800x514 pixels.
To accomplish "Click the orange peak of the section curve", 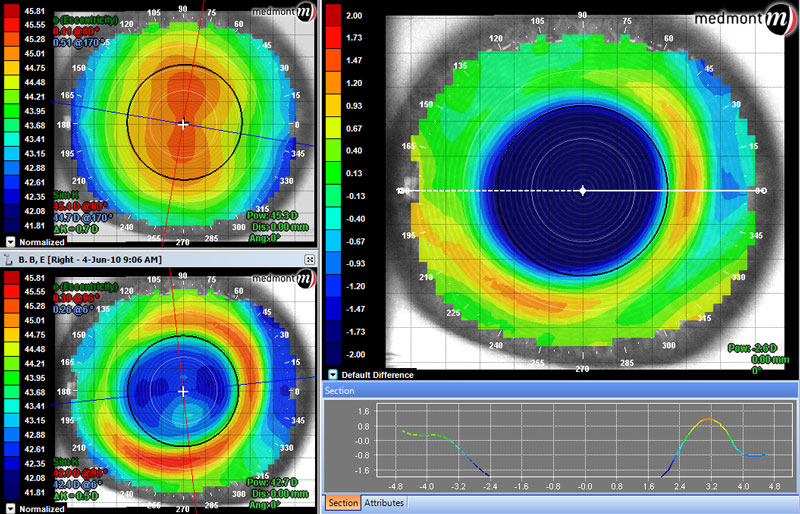I will click(x=709, y=420).
